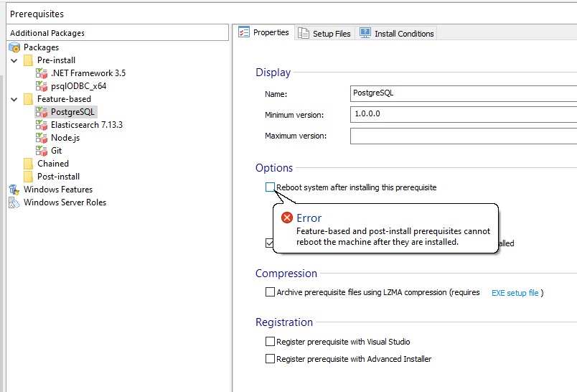
Task: Click the Display section heading
Action: tap(273, 72)
